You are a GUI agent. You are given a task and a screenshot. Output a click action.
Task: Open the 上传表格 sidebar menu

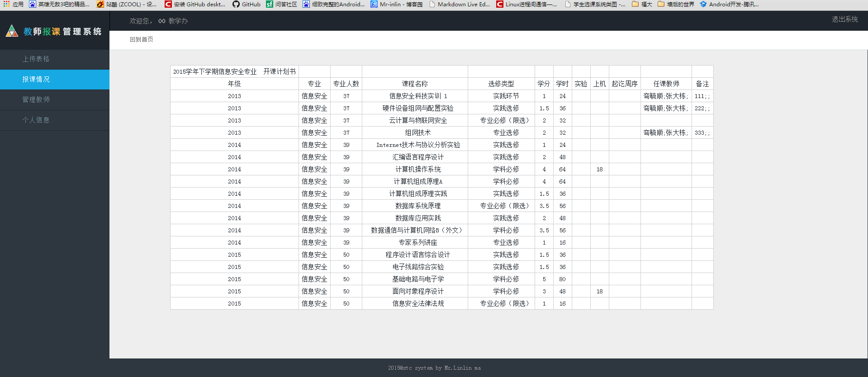55,59
